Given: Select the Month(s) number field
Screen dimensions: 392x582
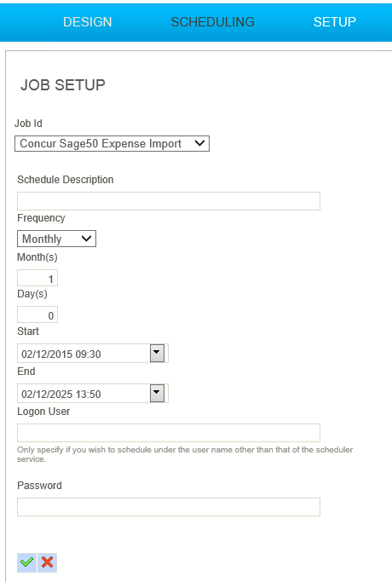Looking at the screenshot, I should point(37,278).
